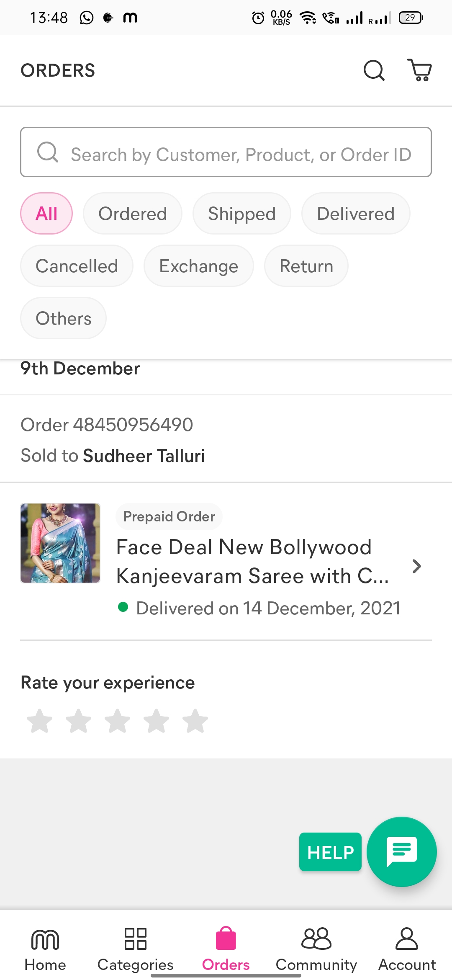Show only Cancelled orders

coord(77,266)
